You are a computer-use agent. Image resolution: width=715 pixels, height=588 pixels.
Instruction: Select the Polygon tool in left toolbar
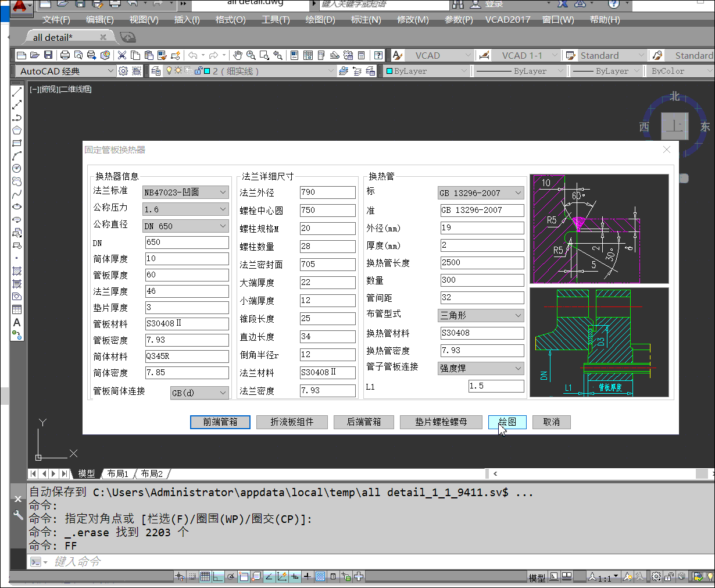tap(17, 130)
